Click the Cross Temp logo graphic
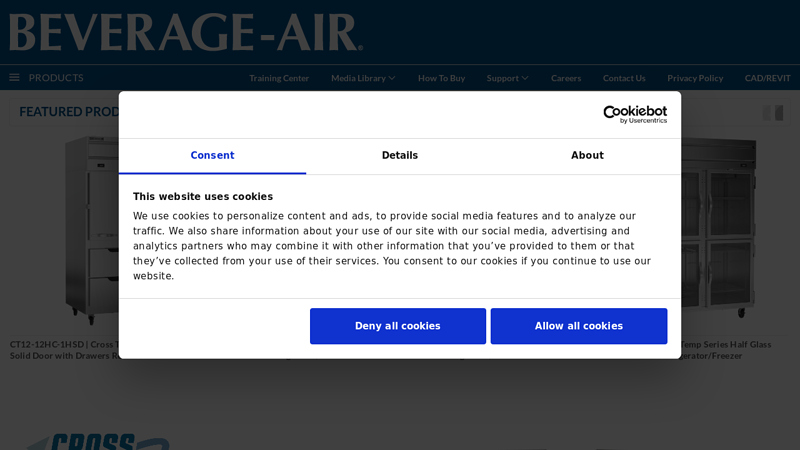The height and width of the screenshot is (450, 800). click(95, 441)
